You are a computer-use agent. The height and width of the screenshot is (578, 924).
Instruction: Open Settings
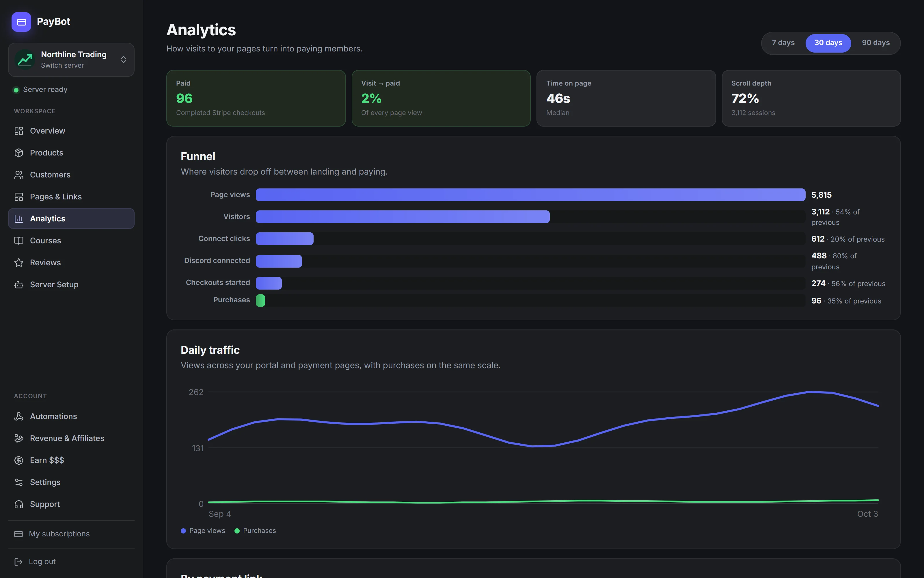(x=71, y=482)
